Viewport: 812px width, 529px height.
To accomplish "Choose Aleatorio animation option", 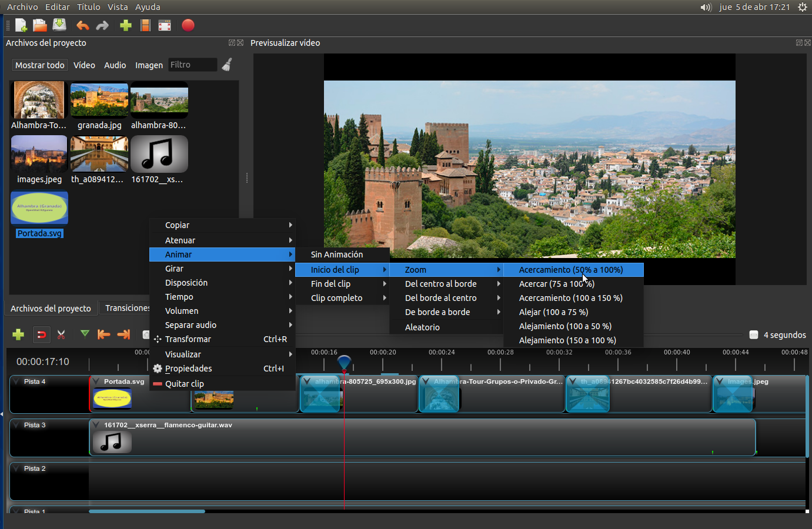I will (x=446, y=327).
